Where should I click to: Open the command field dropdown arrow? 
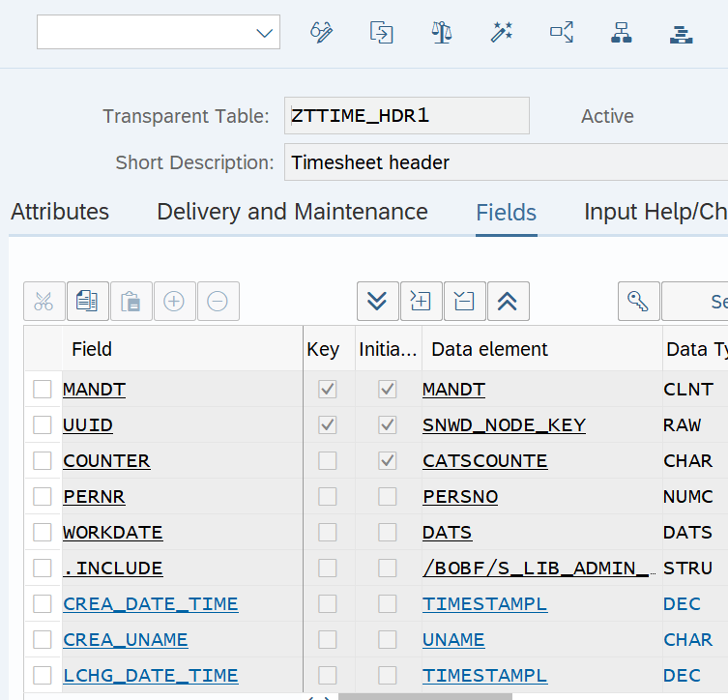pyautogui.click(x=264, y=33)
